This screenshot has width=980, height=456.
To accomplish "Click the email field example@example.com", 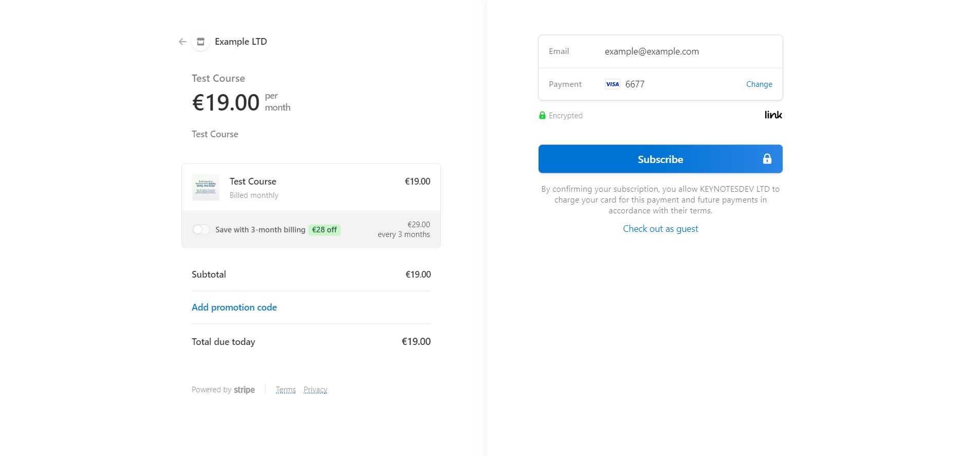I will [652, 51].
